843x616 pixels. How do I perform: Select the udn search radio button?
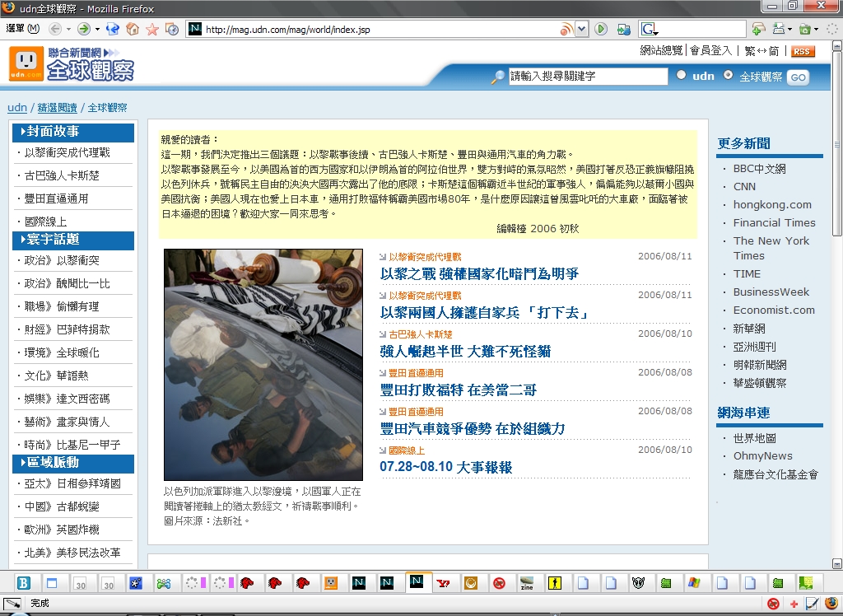[682, 75]
